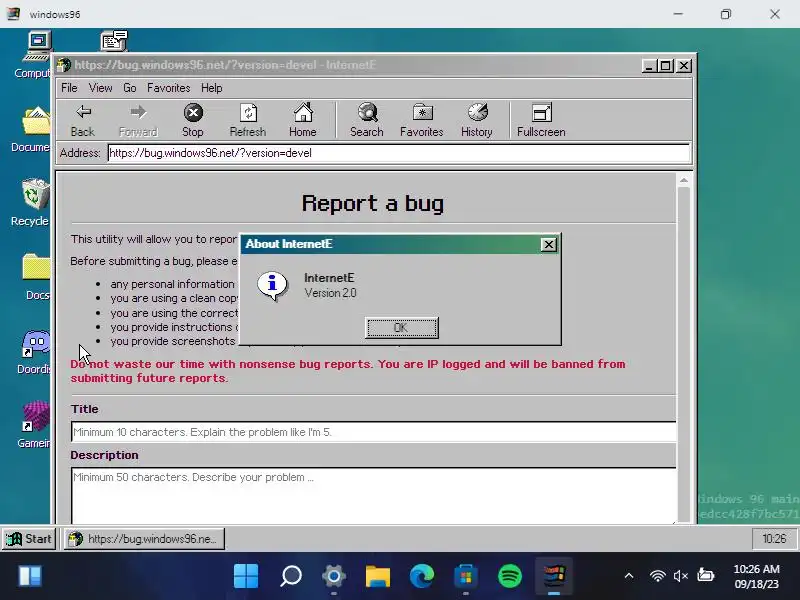800x600 pixels.
Task: Click the info icon in About dialog
Action: (x=272, y=285)
